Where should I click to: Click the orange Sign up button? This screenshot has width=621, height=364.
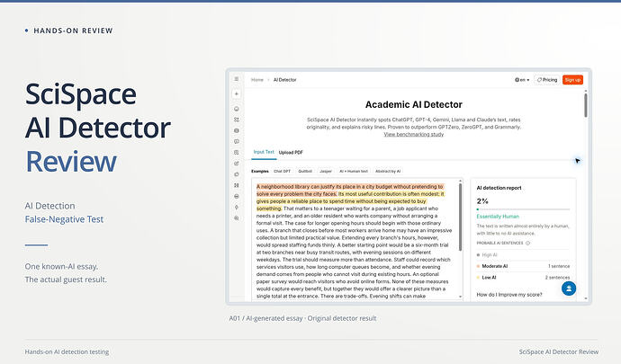click(572, 80)
